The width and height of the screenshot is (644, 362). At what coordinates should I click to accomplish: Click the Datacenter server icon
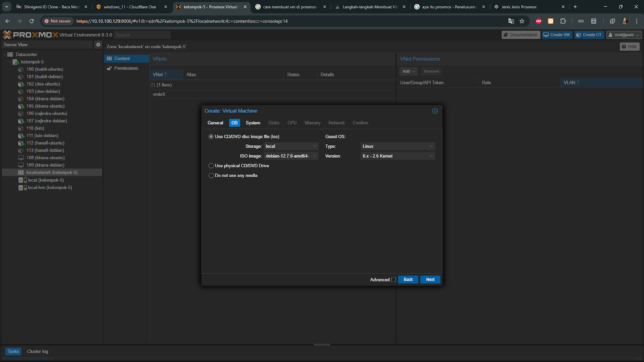[10, 54]
